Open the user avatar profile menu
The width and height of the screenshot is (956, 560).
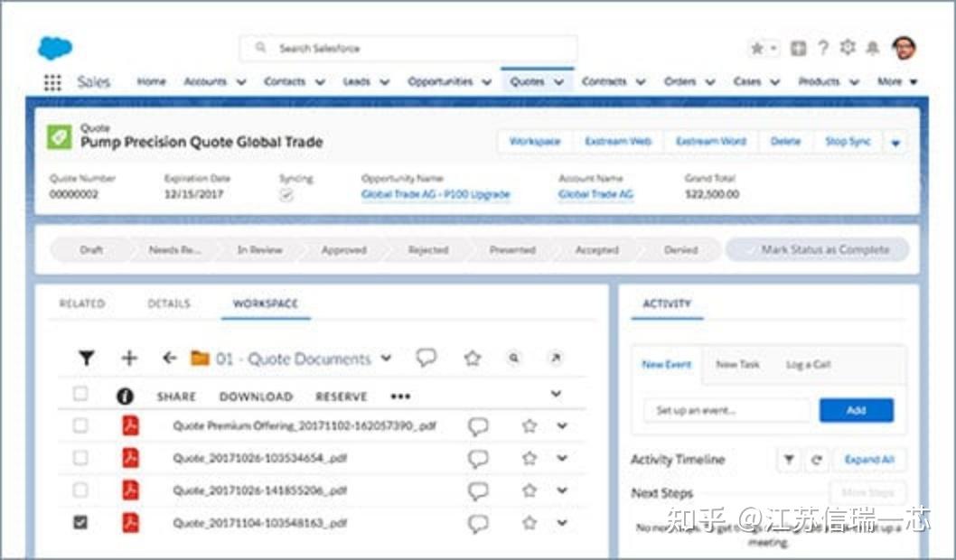(x=904, y=48)
